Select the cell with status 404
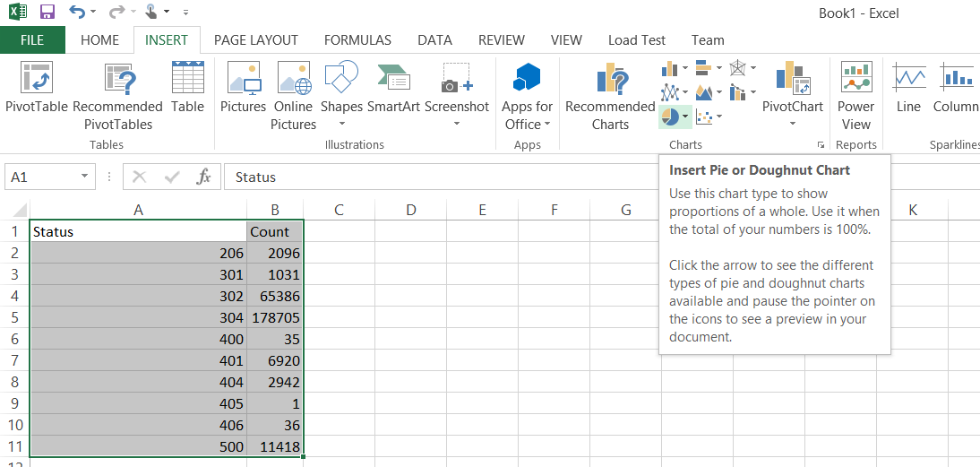This screenshot has width=980, height=467. (138, 381)
